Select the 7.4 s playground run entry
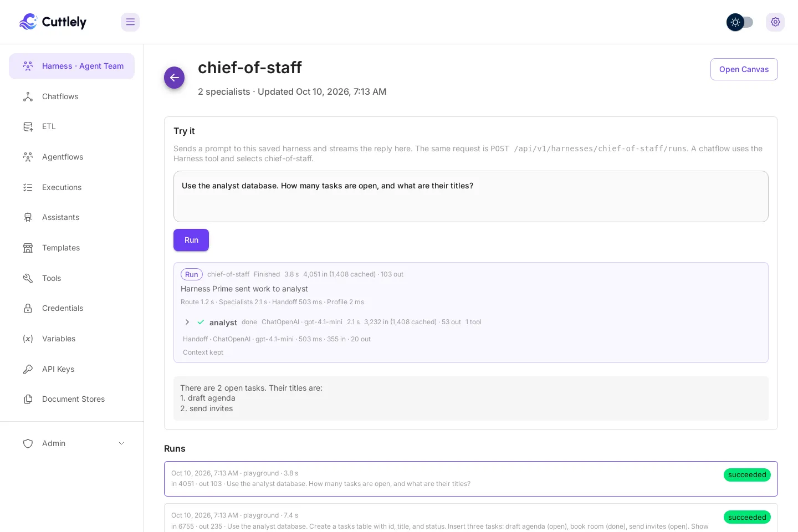798x532 pixels. (471, 518)
